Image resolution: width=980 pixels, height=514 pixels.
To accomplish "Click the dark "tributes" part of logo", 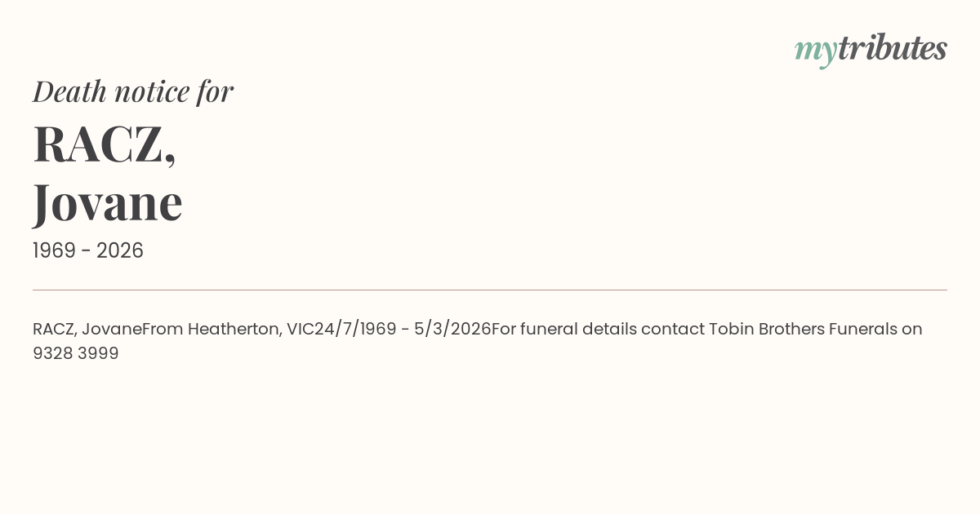I will (x=892, y=49).
